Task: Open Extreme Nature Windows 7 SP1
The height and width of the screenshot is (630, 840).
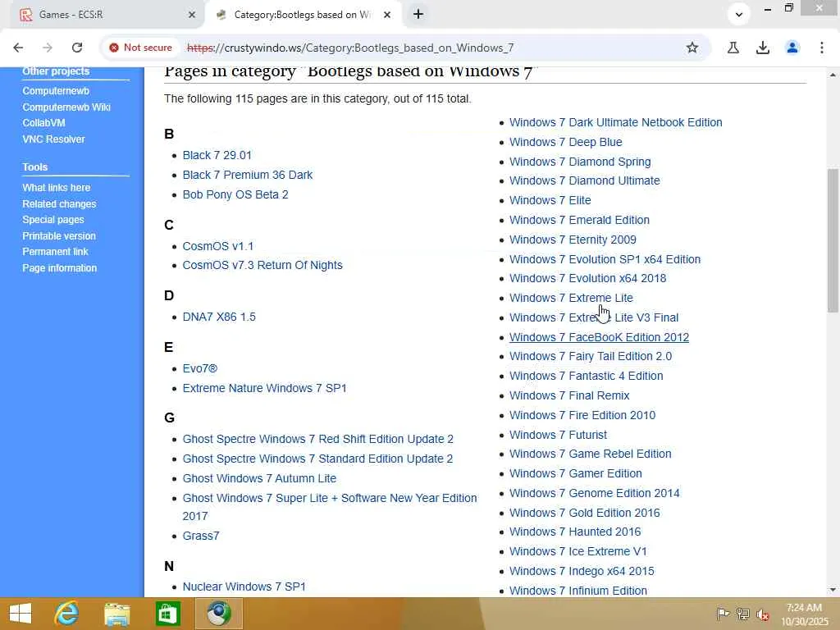Action: pos(265,388)
